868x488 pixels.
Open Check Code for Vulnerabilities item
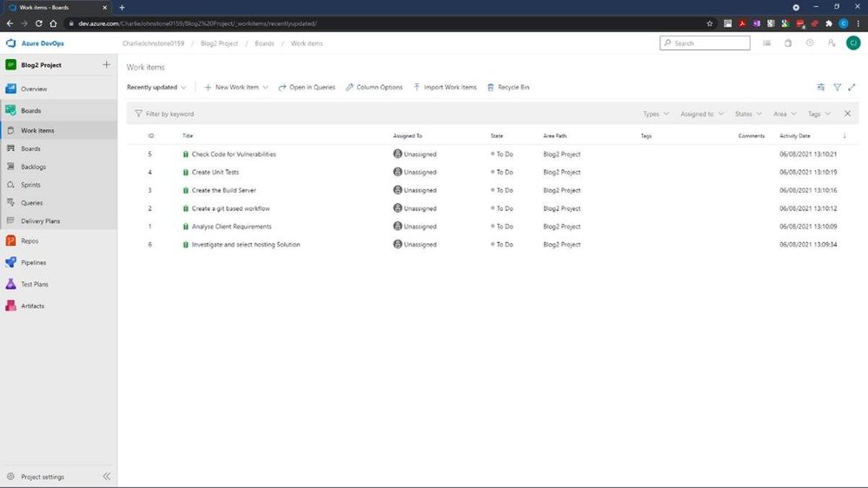click(x=234, y=154)
